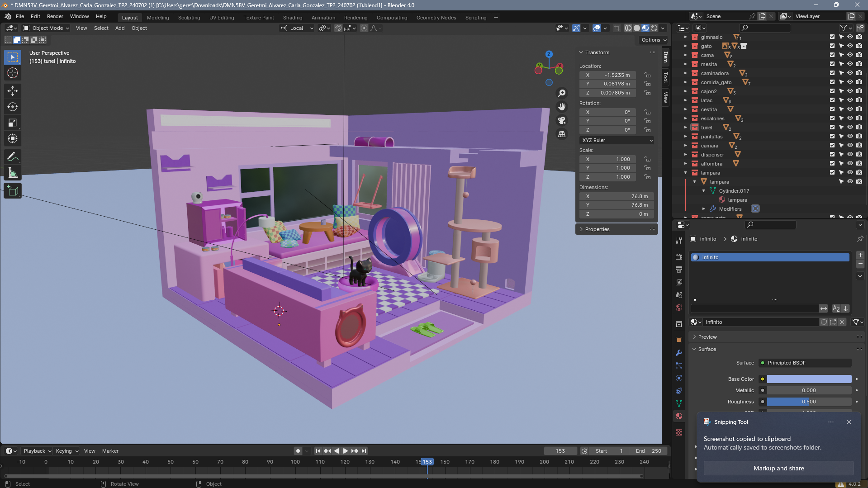Select the infinito material slot
Screen dimensions: 868x488
click(770, 257)
